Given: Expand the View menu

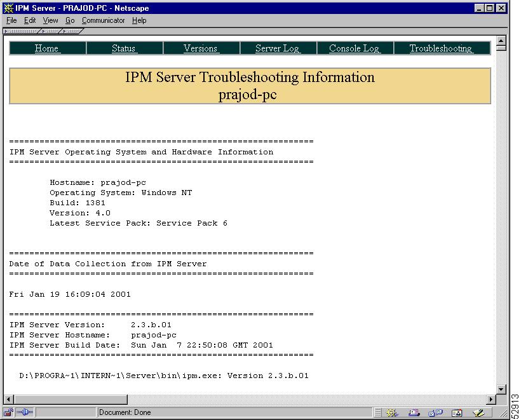Looking at the screenshot, I should coord(50,20).
